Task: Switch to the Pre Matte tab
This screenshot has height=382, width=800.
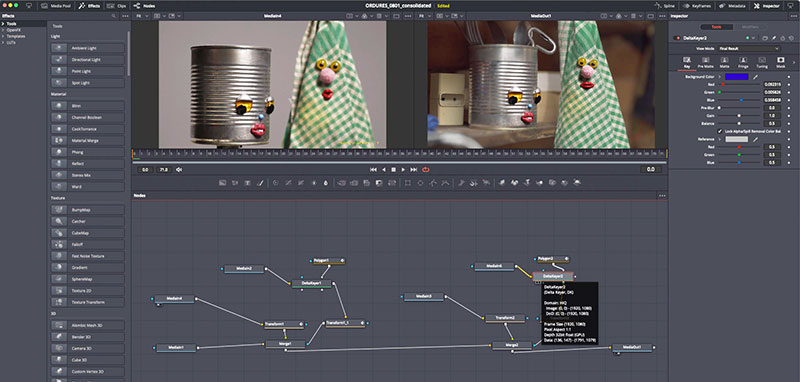Action: [706, 62]
